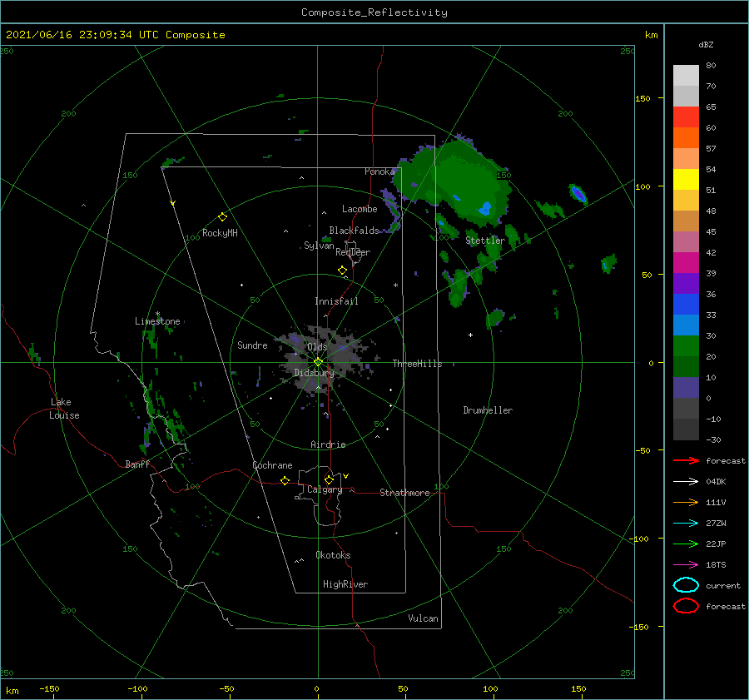
Task: Select the Olds label
Action: coord(317,347)
